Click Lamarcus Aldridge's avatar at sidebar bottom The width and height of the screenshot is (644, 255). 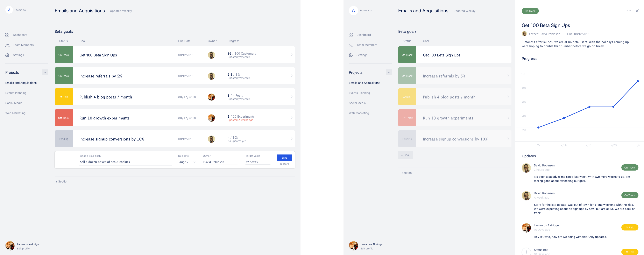point(10,246)
